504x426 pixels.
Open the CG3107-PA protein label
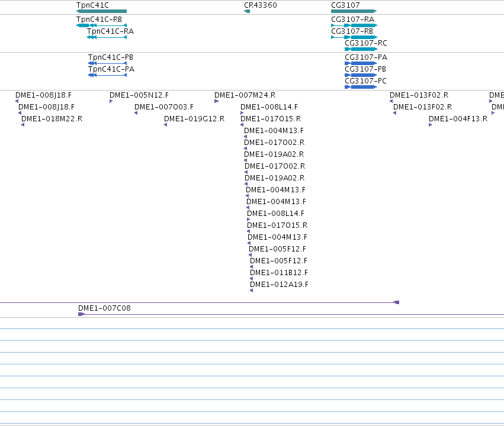(x=366, y=57)
